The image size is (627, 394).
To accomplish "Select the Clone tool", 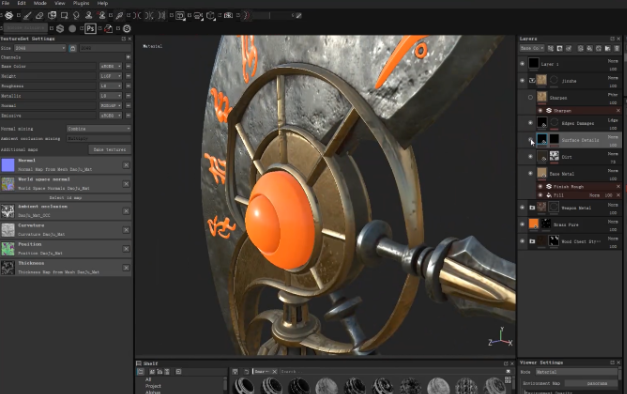I will [x=88, y=16].
